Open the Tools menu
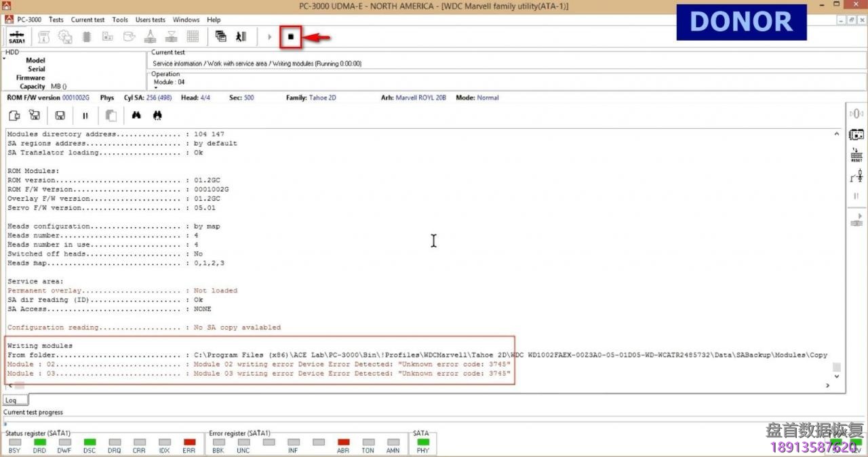868x457 pixels. tap(120, 20)
